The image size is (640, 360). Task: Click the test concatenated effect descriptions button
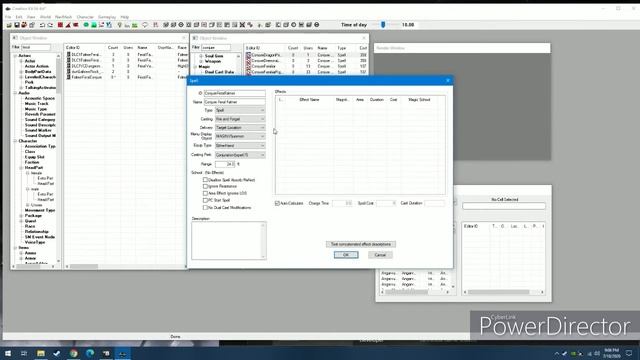pos(361,244)
